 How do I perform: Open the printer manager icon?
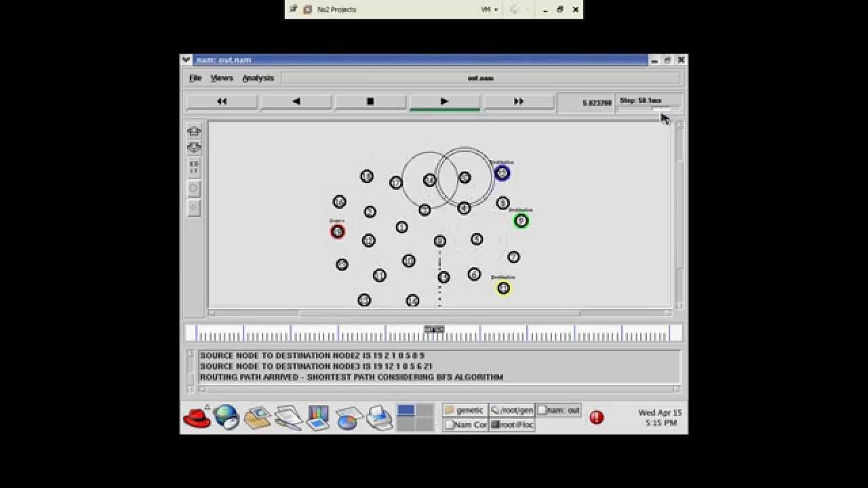(380, 418)
